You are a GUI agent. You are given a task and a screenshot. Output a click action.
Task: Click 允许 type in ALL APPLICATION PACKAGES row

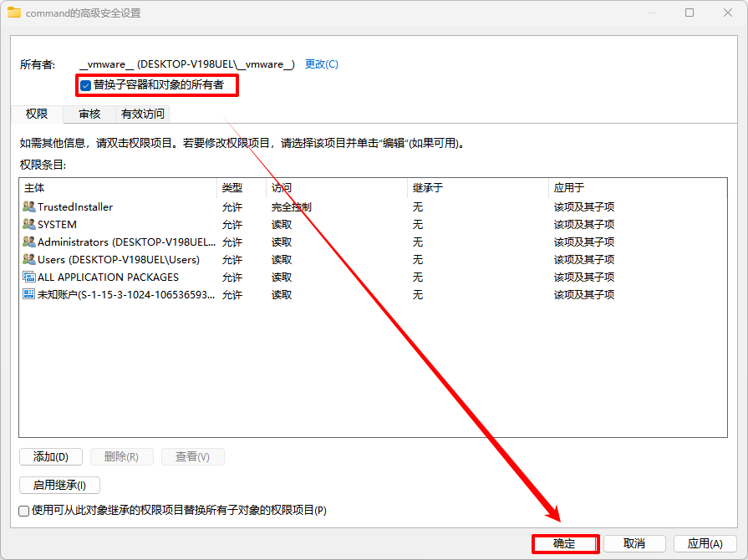coord(232,277)
